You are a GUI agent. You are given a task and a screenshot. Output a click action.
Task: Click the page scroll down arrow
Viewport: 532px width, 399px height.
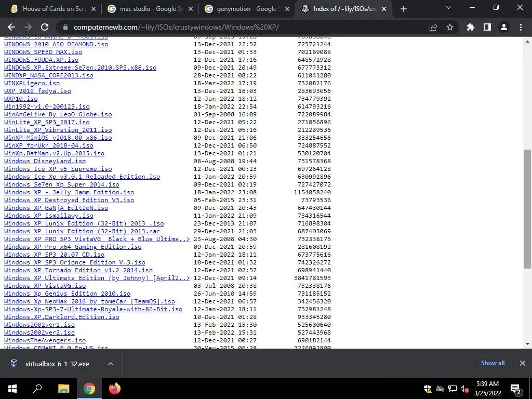click(x=528, y=344)
